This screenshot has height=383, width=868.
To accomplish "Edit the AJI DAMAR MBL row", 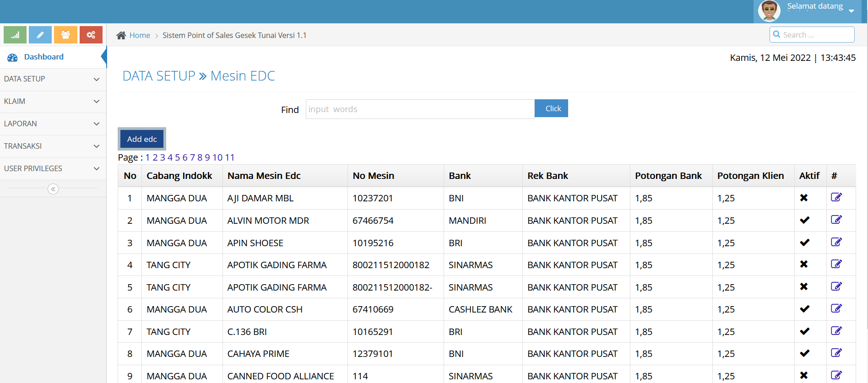I will coord(836,198).
